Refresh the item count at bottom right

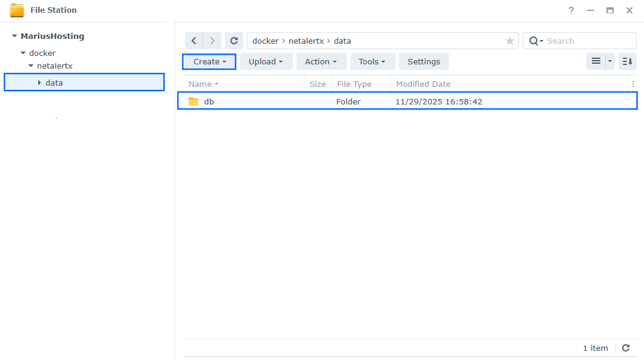(x=626, y=348)
